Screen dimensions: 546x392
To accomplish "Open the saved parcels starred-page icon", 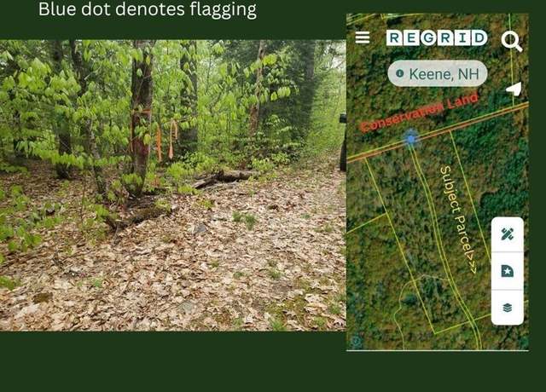I will [508, 271].
